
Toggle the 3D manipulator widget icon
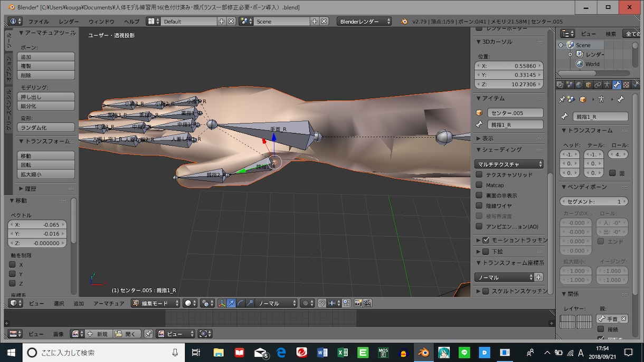coord(222,303)
